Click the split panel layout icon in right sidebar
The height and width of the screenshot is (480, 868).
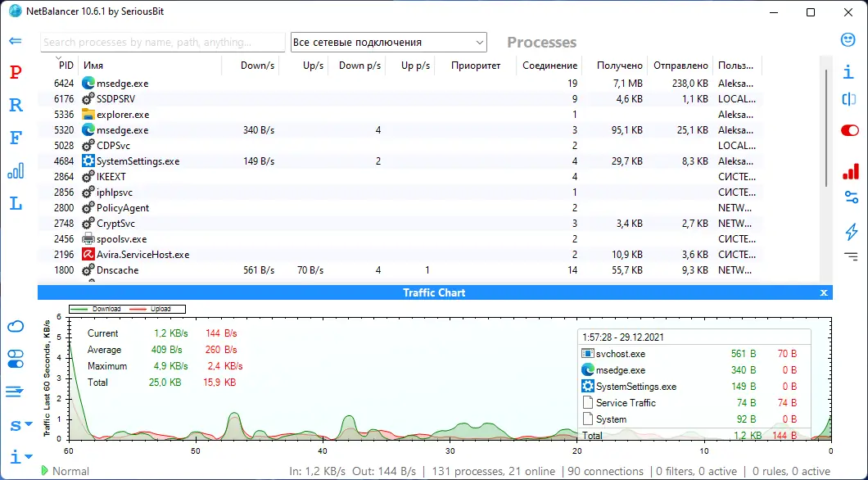point(848,99)
